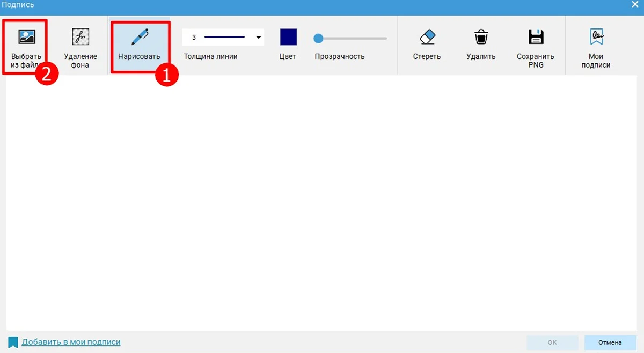Viewport: 644px width, 353px height.
Task: Click the 'Подпись' title bar text
Action: pos(18,5)
